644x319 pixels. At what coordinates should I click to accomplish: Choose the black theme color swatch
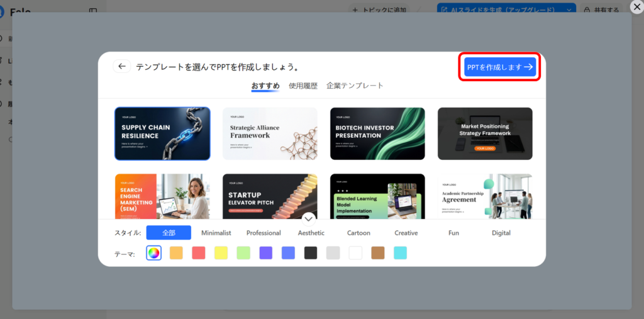311,253
